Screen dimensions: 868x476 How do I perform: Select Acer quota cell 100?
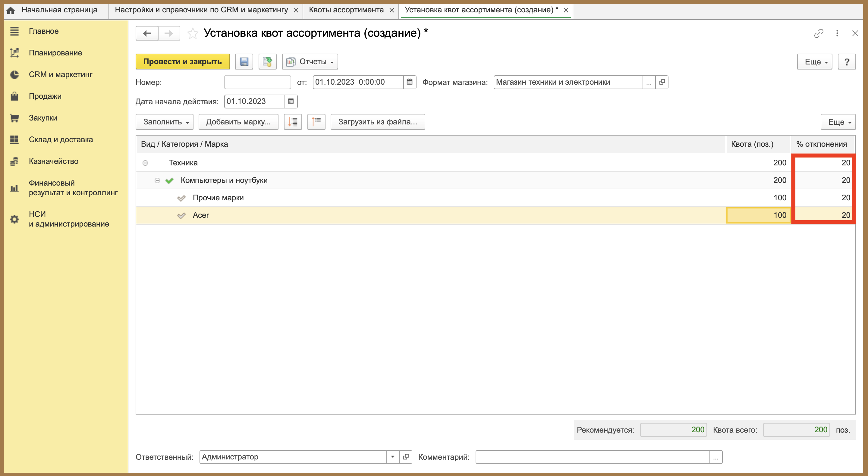click(759, 216)
